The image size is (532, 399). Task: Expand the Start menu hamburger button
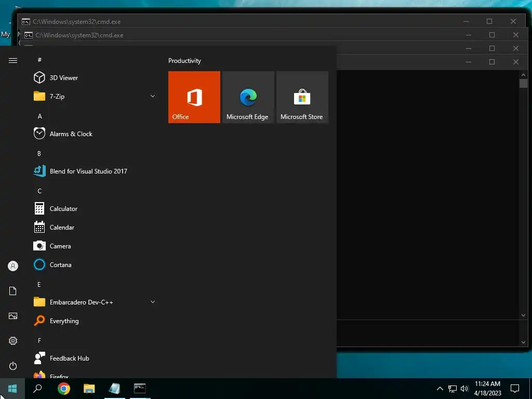[x=12, y=60]
